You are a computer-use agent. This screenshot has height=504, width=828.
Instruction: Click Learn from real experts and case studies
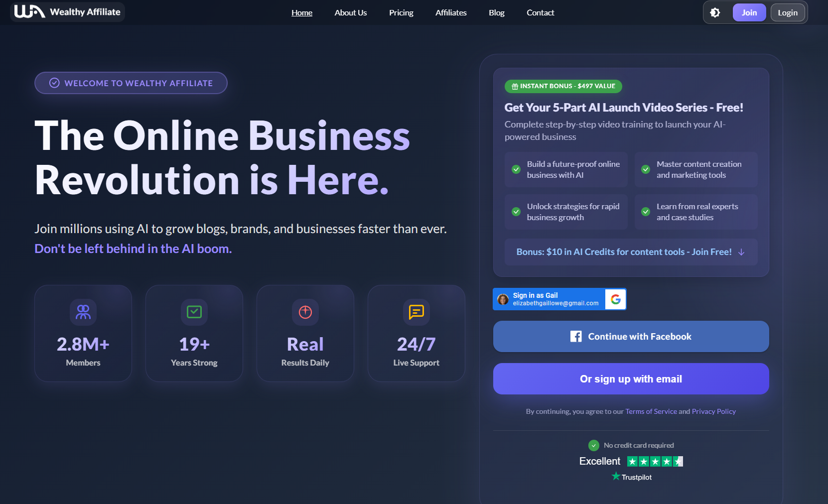697,212
